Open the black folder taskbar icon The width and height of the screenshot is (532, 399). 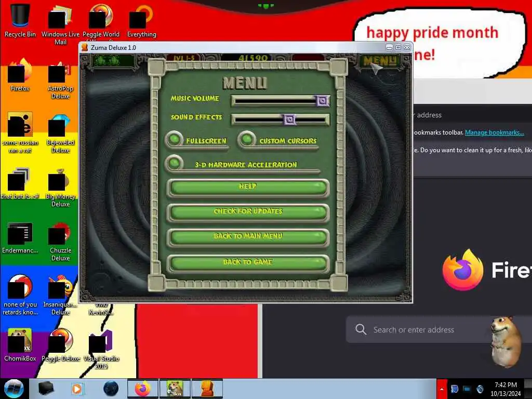coord(46,389)
